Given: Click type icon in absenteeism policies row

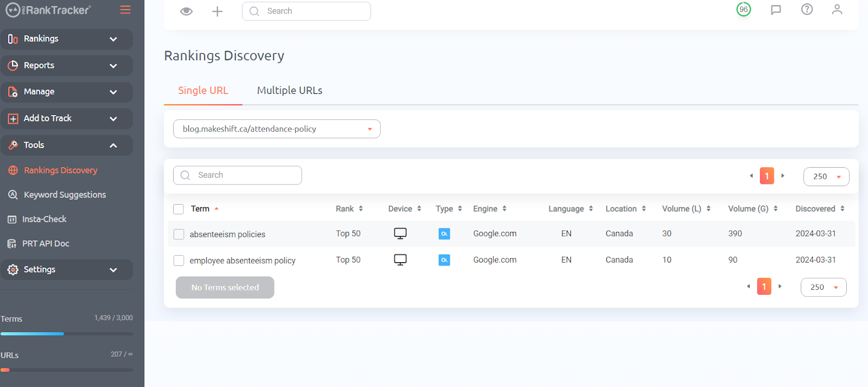Looking at the screenshot, I should coord(444,234).
